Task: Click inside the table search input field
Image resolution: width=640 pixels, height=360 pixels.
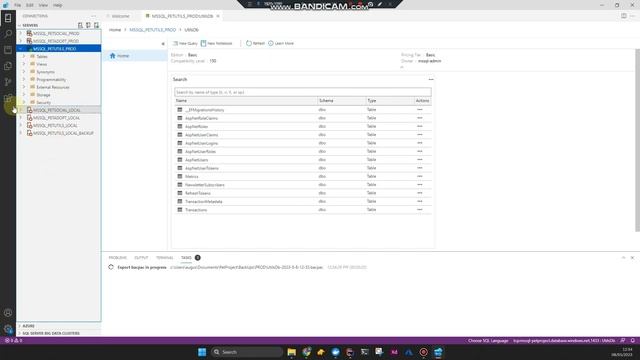Action: [x=303, y=92]
